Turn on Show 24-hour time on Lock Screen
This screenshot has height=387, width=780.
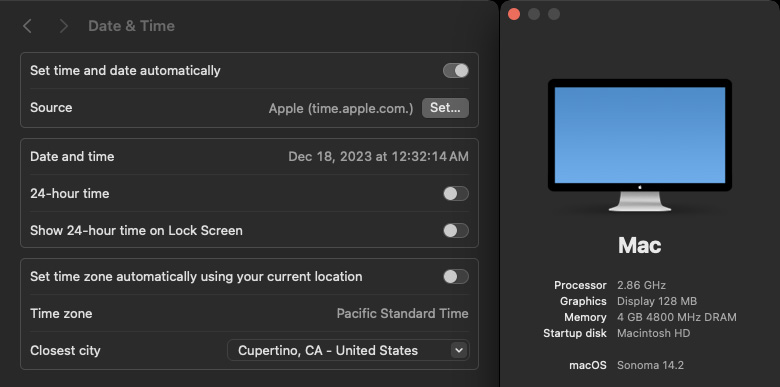point(456,230)
